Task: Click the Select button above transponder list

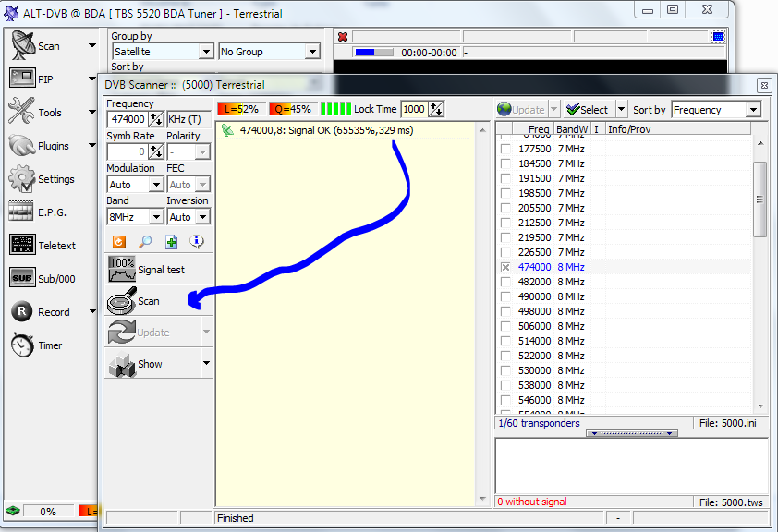Action: click(588, 109)
